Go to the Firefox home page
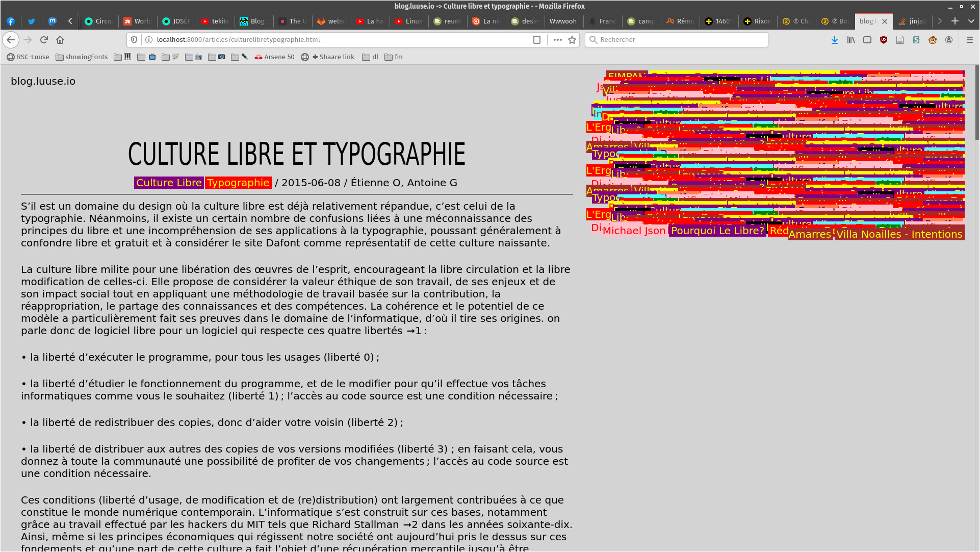This screenshot has height=552, width=980. point(60,40)
